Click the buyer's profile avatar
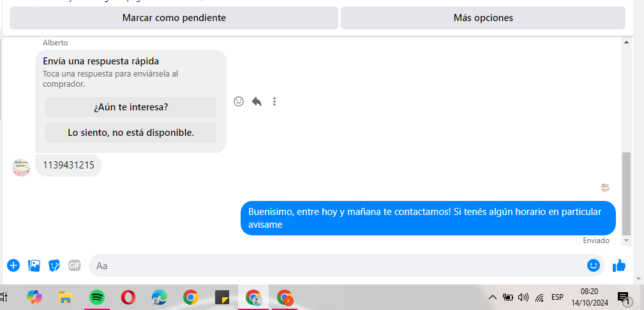Screen dimensions: 644x310 (x=21, y=168)
